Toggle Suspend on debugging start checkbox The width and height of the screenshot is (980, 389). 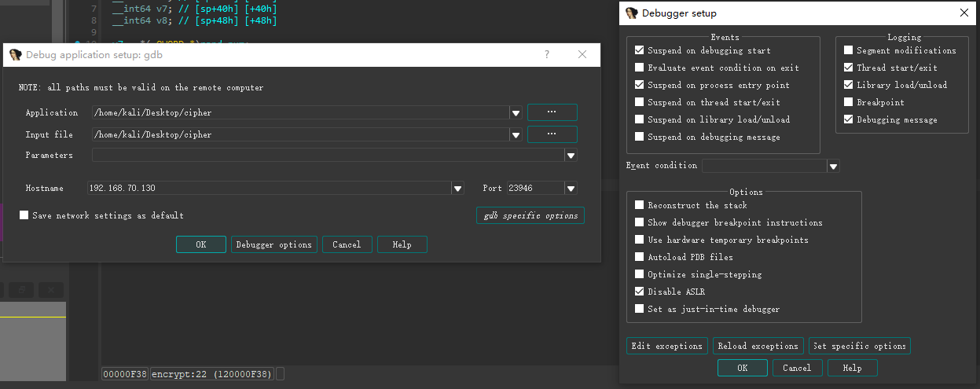(x=640, y=50)
